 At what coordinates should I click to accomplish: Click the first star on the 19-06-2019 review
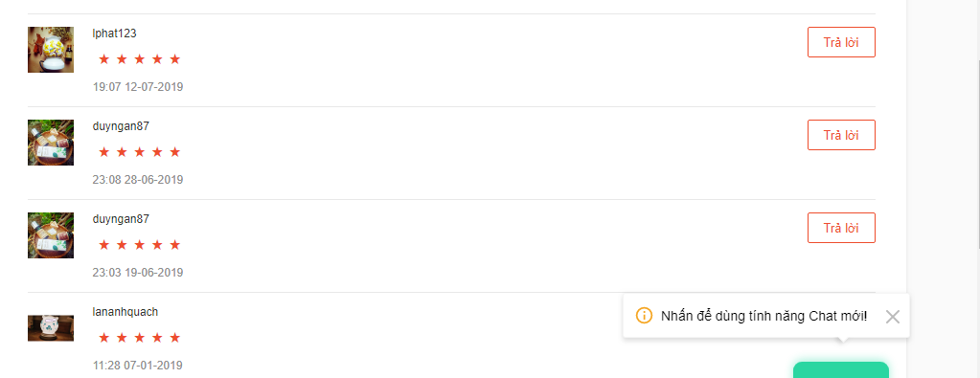103,245
